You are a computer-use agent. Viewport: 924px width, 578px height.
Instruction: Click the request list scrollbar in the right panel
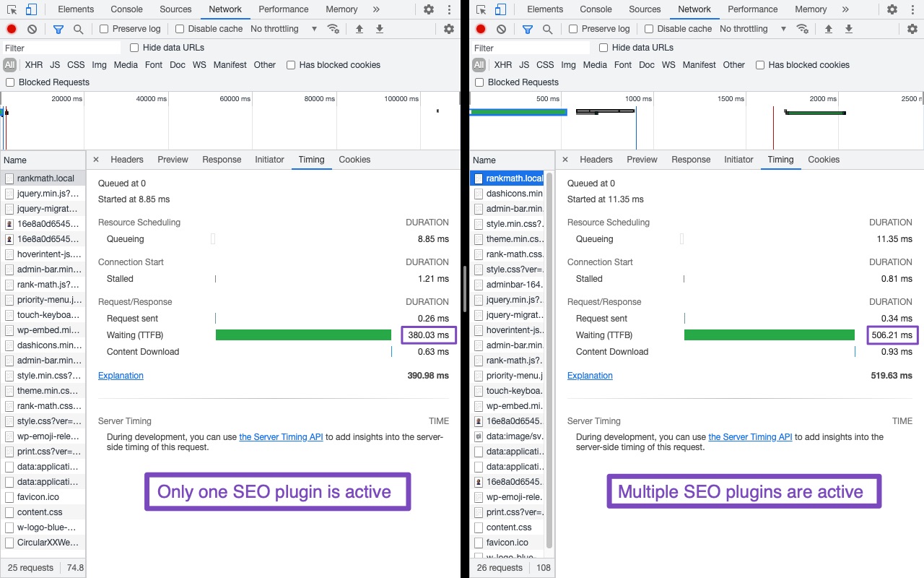pos(550,359)
